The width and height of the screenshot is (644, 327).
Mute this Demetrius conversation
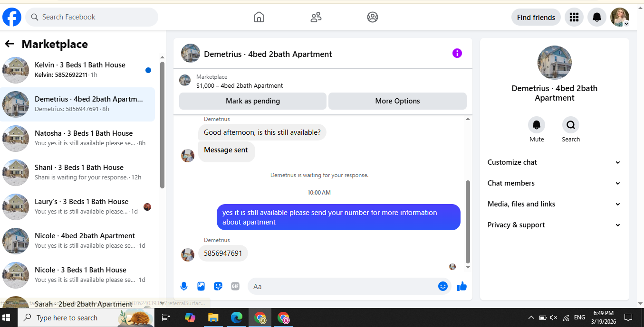[537, 125]
